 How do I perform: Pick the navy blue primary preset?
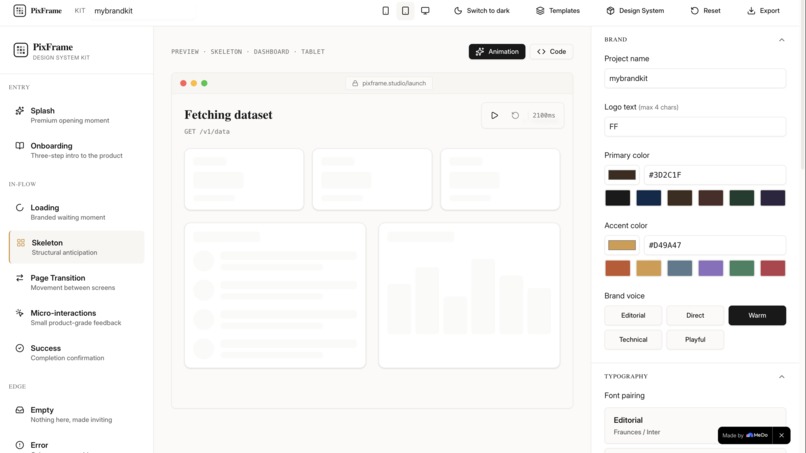649,198
